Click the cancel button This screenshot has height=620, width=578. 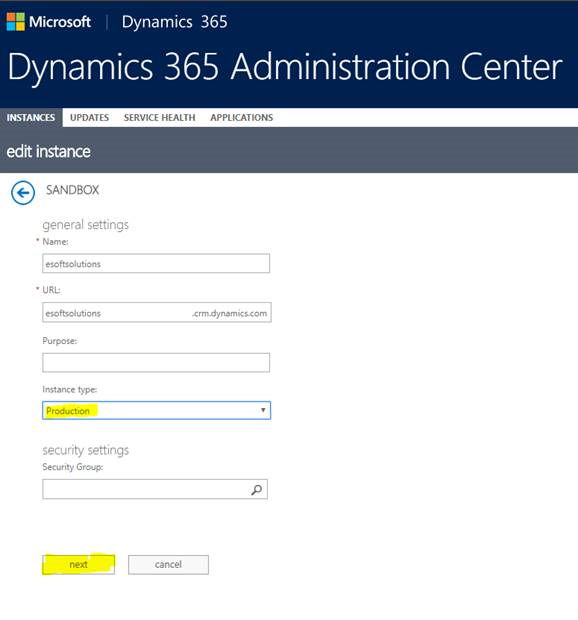168,565
